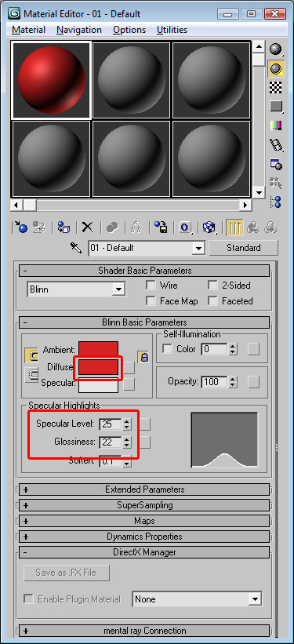Click the Diffuse map button
The image size is (294, 644).
tap(129, 368)
